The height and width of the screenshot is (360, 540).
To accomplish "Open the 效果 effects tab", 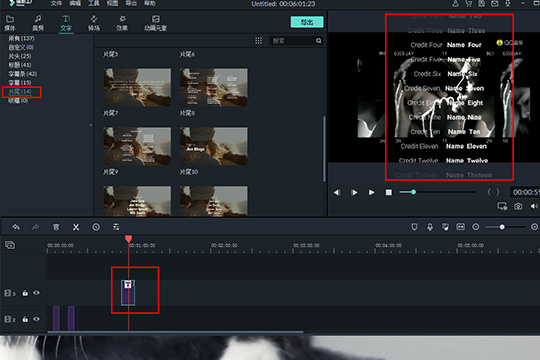I will tap(122, 23).
